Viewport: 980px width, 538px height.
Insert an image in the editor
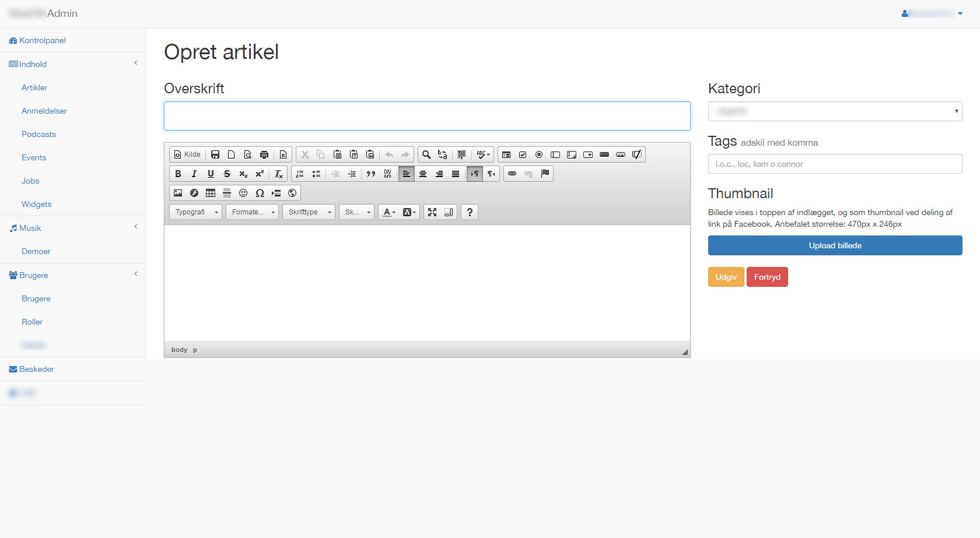178,193
